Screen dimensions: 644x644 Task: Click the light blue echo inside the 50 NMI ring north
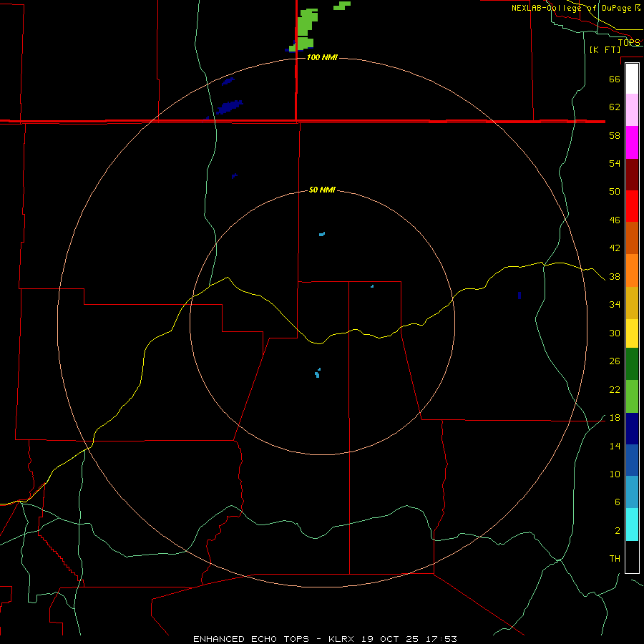tap(322, 234)
